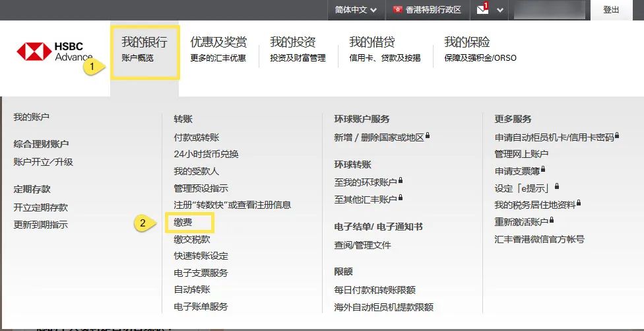Open 24小时货币兑换 link
644x331 pixels.
(206, 154)
